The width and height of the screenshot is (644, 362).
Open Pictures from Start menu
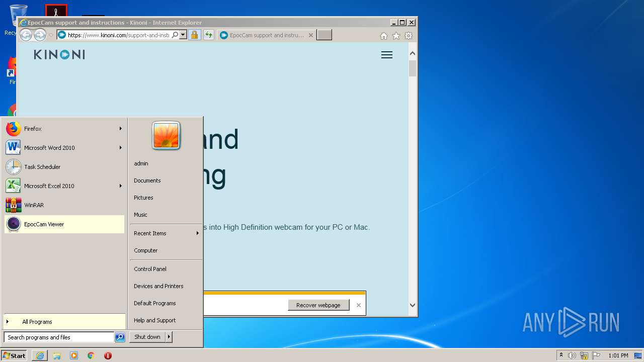point(166,198)
